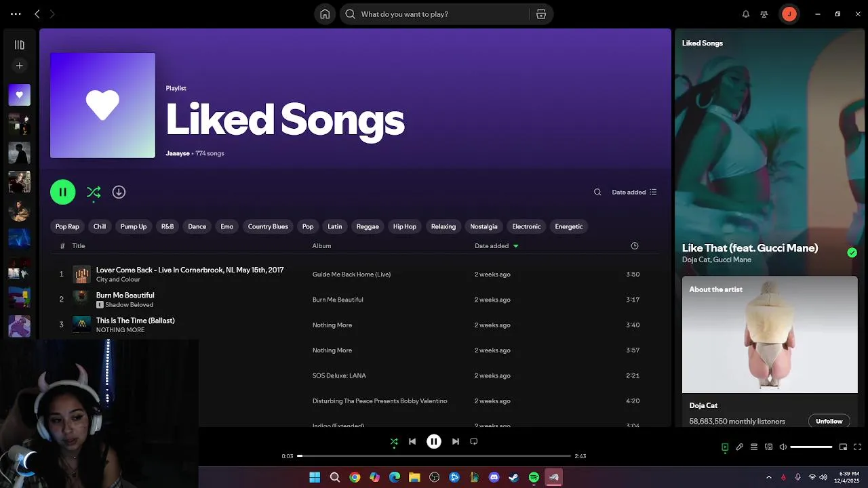
Task: Open Steam from the taskbar
Action: [x=514, y=477]
